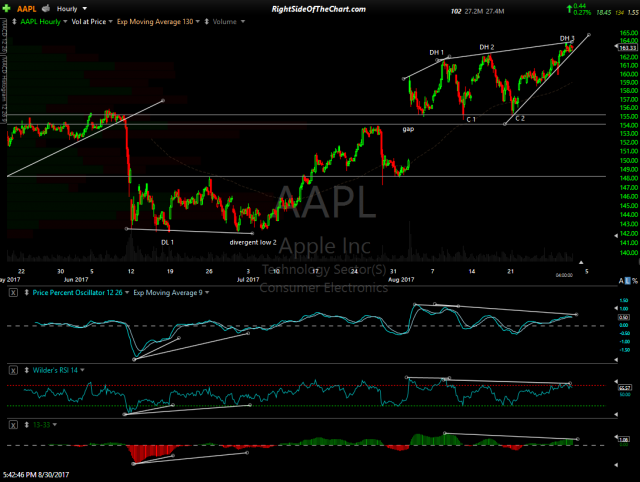The width and height of the screenshot is (640, 482).
Task: Click reorder arrows of Wilder's RSI panel
Action: [x=27, y=371]
